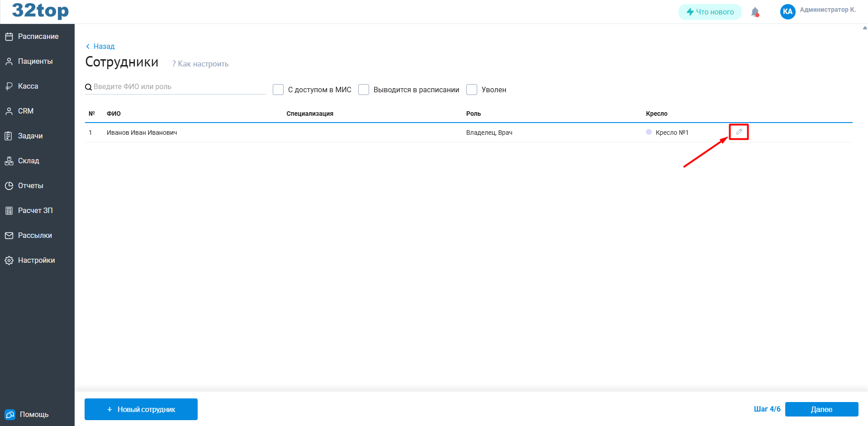Toggle «Выводится в расписании» checkbox
868x426 pixels.
[364, 90]
